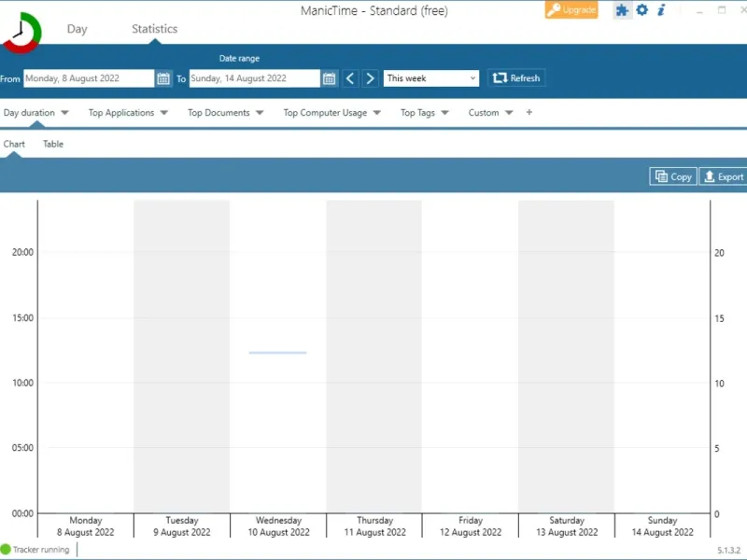Open the This week range dropdown

[430, 78]
